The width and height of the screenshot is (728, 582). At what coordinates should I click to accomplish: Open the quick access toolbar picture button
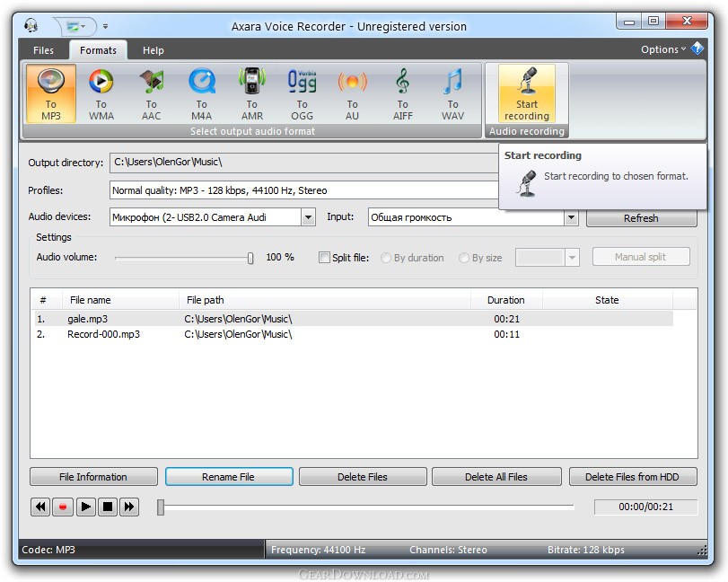click(x=75, y=26)
